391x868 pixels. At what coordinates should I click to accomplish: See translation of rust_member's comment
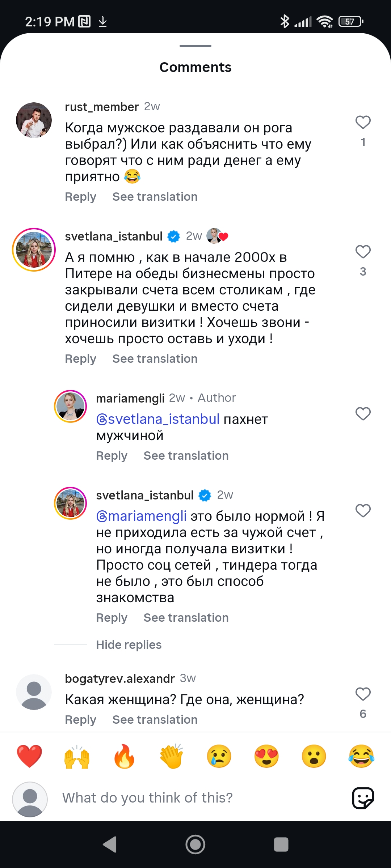pos(155,197)
